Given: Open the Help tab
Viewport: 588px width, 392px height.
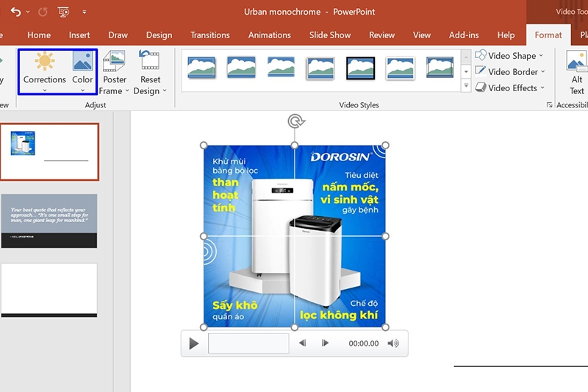Looking at the screenshot, I should pyautogui.click(x=506, y=35).
